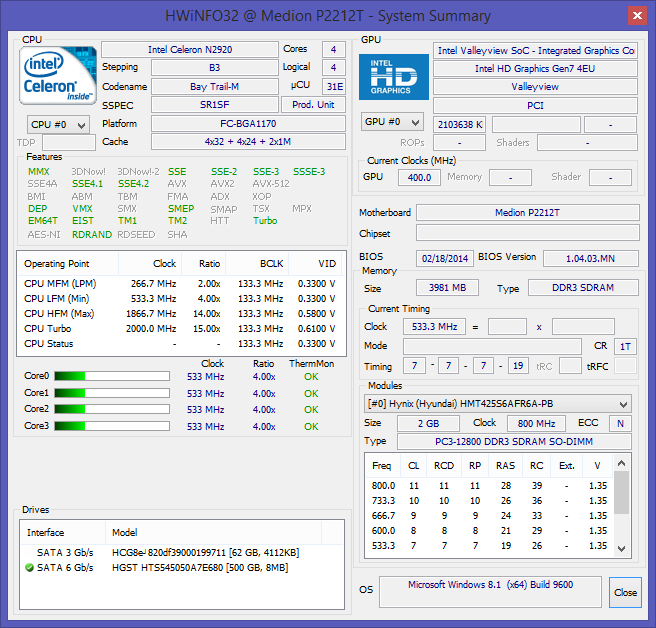Click the Operating Point column header
This screenshot has height=628, width=656.
pyautogui.click(x=68, y=264)
